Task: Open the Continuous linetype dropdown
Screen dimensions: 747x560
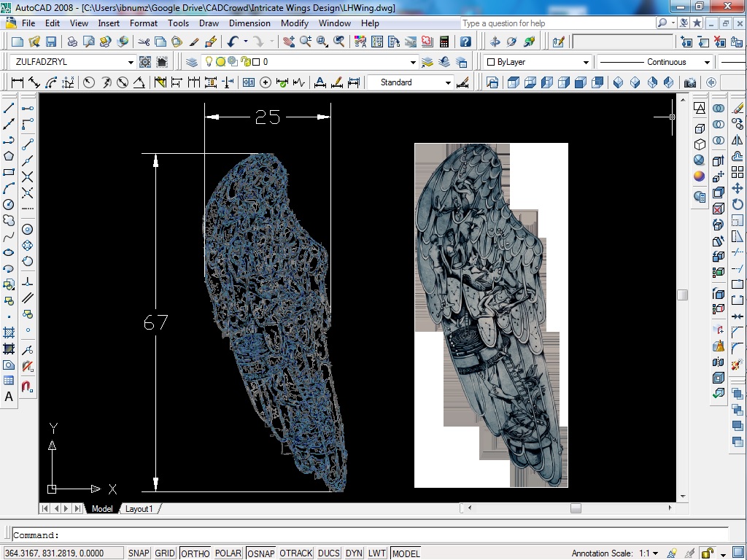Action: point(706,63)
